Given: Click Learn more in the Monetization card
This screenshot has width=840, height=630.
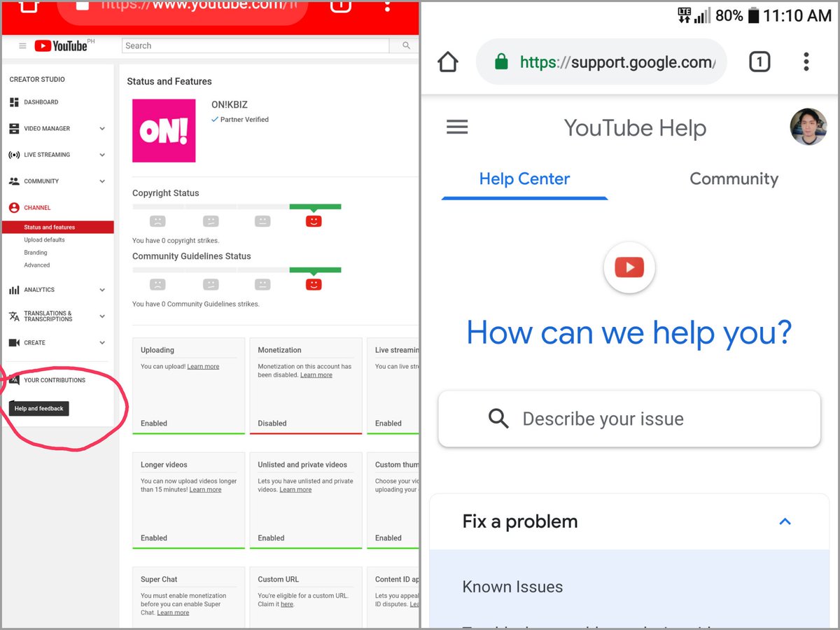Looking at the screenshot, I should point(316,375).
